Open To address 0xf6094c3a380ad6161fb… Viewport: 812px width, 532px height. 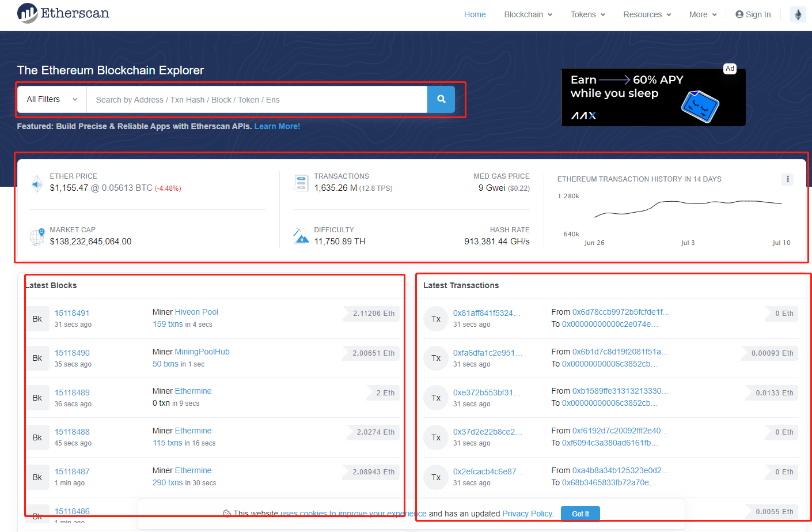(x=610, y=443)
